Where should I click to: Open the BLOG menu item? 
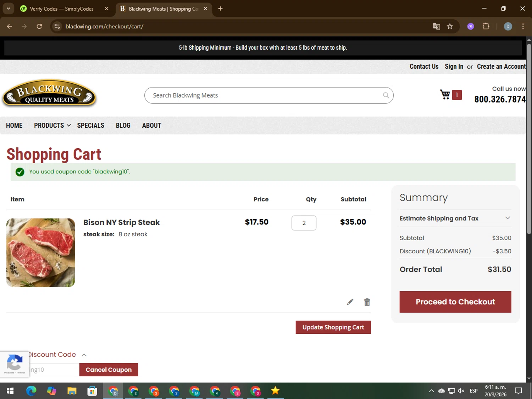pos(123,126)
